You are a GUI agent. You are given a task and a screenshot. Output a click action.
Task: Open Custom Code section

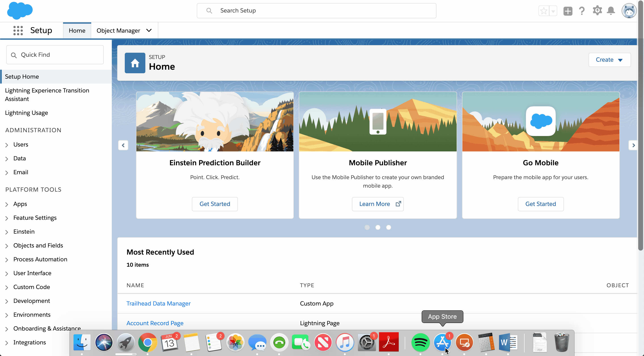click(32, 287)
